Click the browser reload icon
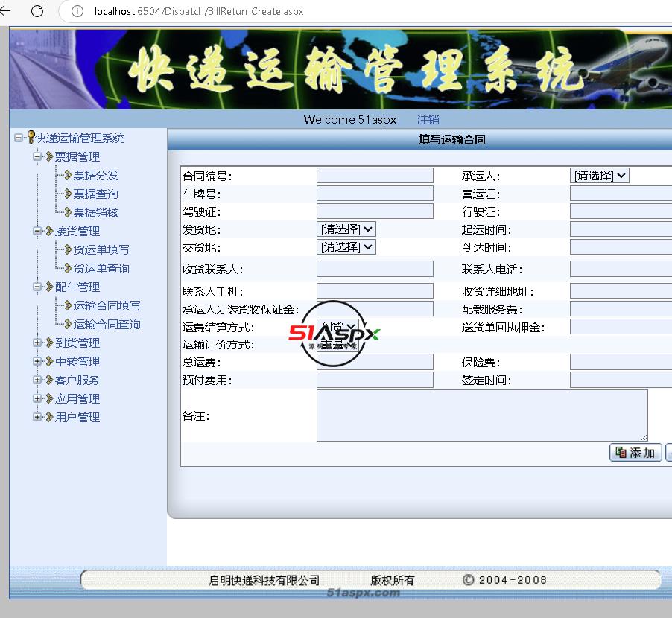The height and width of the screenshot is (618, 672). 37,11
